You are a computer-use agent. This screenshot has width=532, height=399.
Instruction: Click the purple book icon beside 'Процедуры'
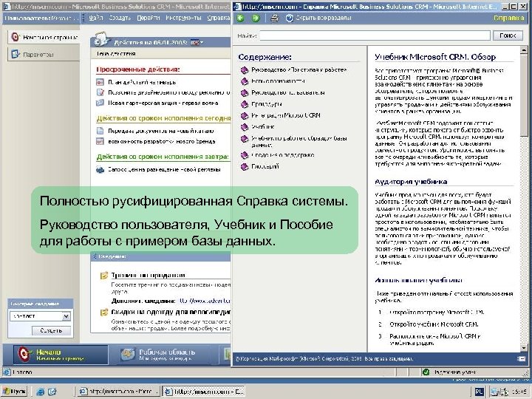245,104
